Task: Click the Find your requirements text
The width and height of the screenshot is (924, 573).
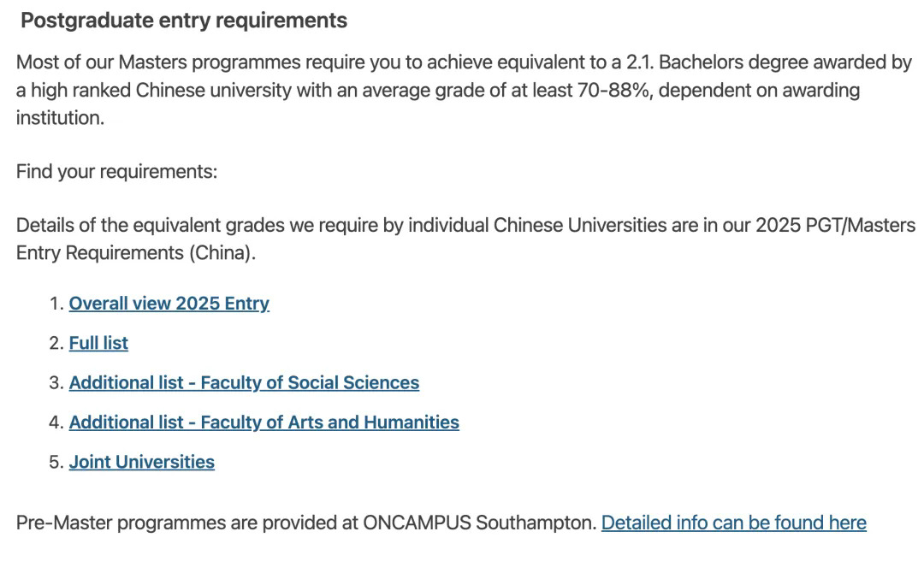Action: pos(117,171)
